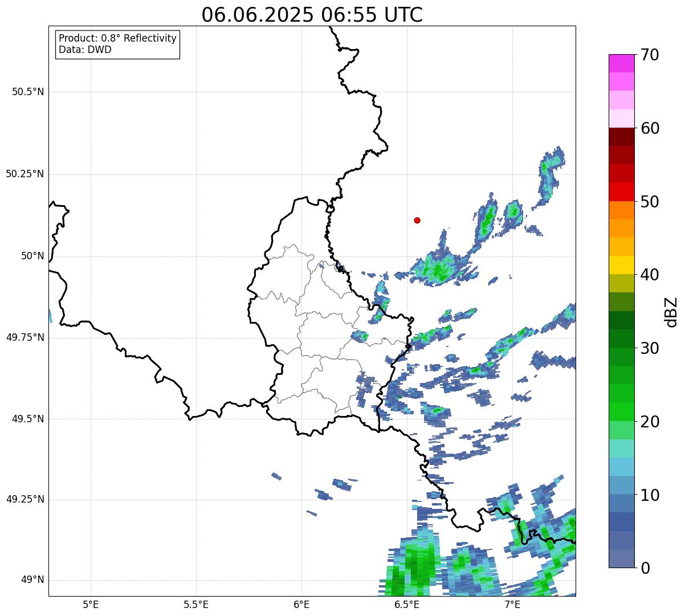685x616 pixels.
Task: Click the Data: DWD text
Action: pyautogui.click(x=85, y=50)
